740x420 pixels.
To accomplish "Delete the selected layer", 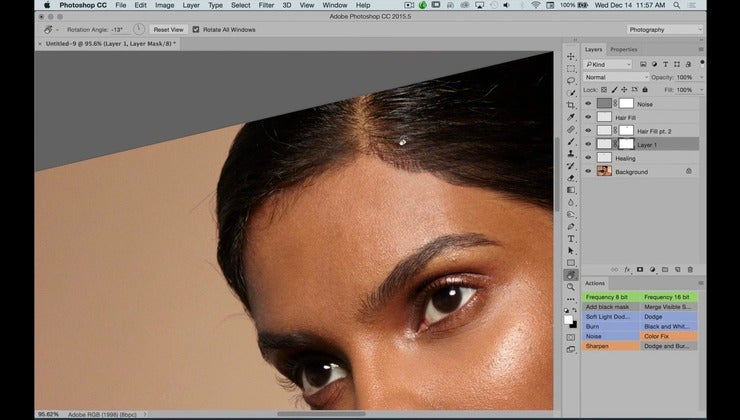I will [690, 269].
